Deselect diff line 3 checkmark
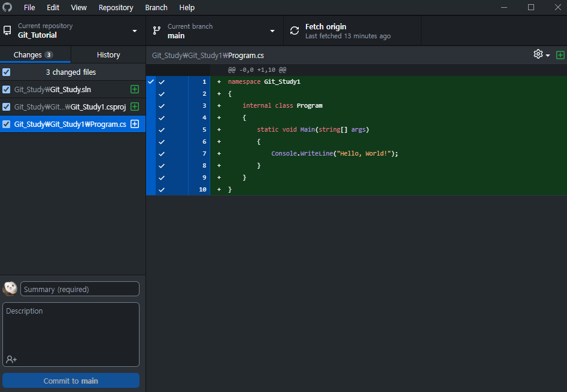The image size is (567, 392). click(162, 106)
